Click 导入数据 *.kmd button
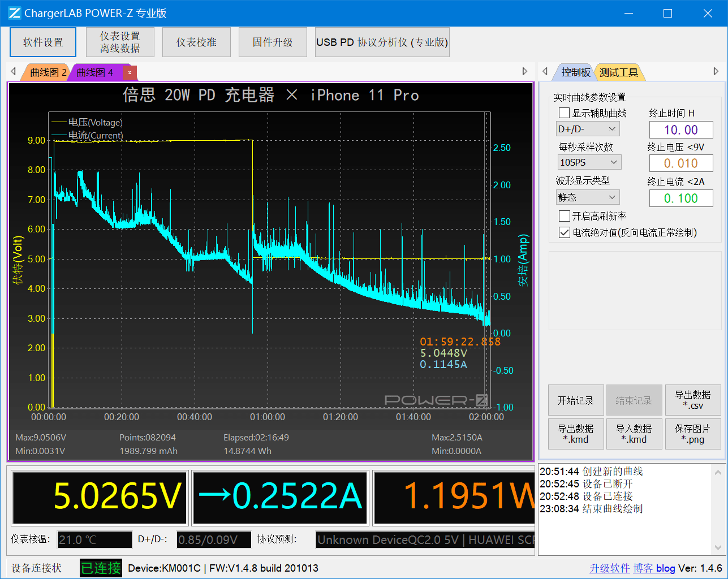This screenshot has width=728, height=579. click(634, 434)
